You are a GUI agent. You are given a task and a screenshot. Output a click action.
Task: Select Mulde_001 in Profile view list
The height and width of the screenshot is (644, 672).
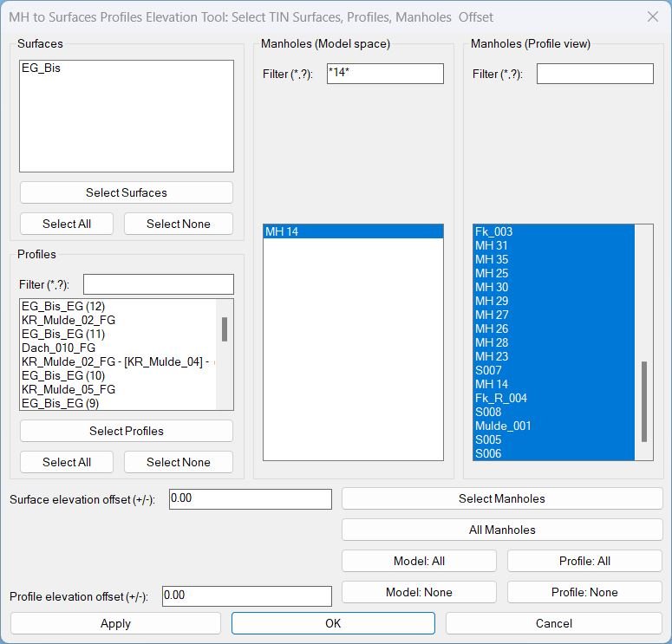coord(554,426)
